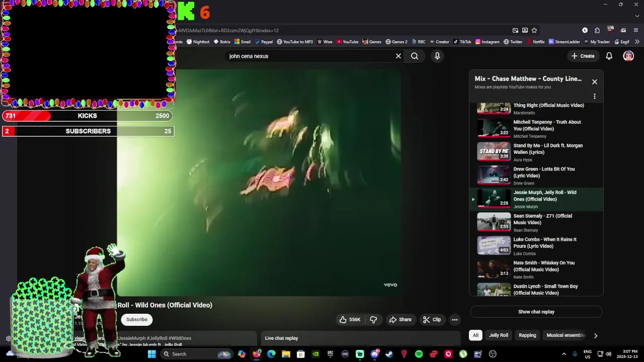Bookmark this page with the star icon

(x=534, y=30)
